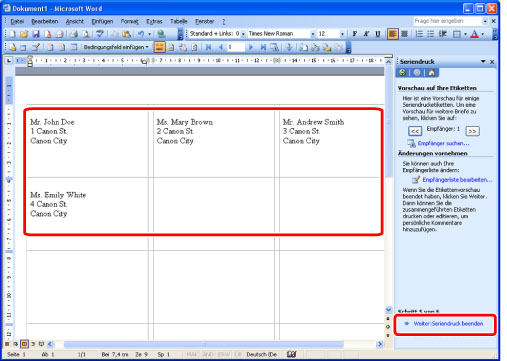The image size is (507, 361).
Task: Click the record number input field
Action: [235, 47]
